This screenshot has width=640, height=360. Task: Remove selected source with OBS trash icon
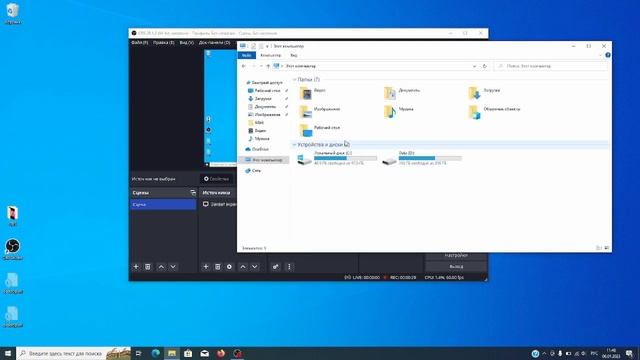(x=218, y=267)
